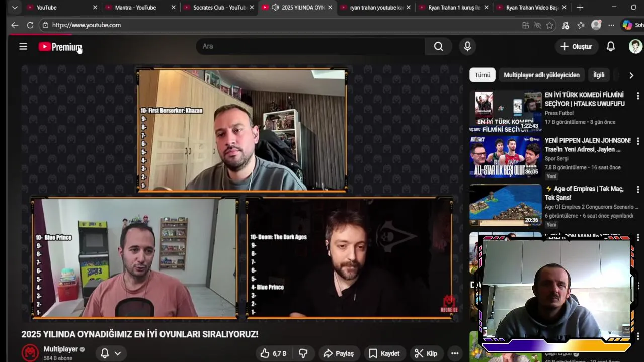Image resolution: width=644 pixels, height=362 pixels.
Task: Open the music note media control icon
Action: [x=565, y=25]
